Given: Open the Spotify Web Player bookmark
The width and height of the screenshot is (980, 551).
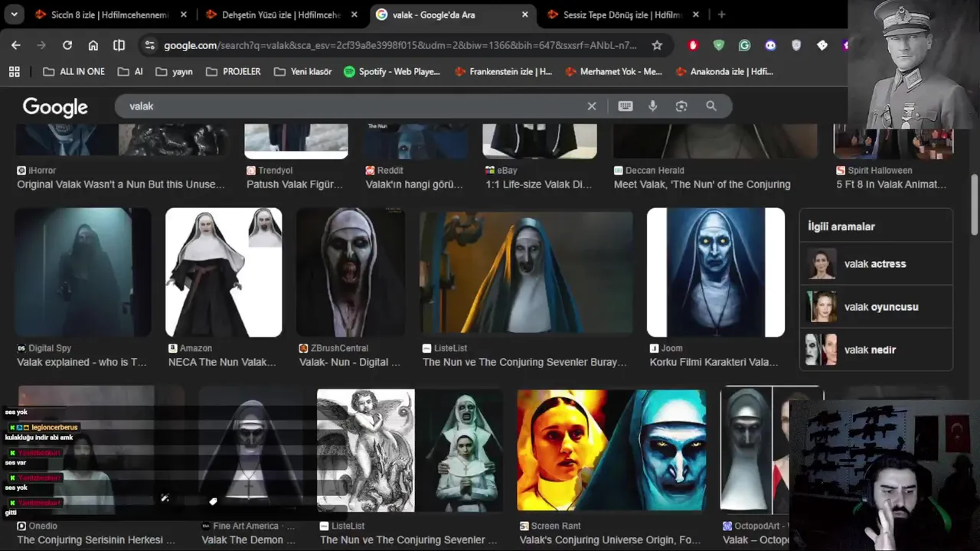Looking at the screenshot, I should coord(392,71).
